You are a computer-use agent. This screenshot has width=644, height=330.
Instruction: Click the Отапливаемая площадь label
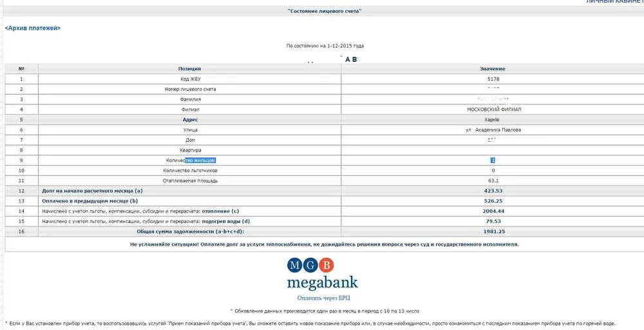[x=190, y=181]
